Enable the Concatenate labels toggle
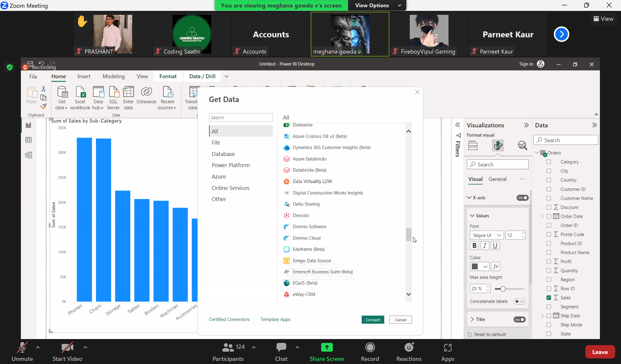The width and height of the screenshot is (621, 364). coord(519,301)
